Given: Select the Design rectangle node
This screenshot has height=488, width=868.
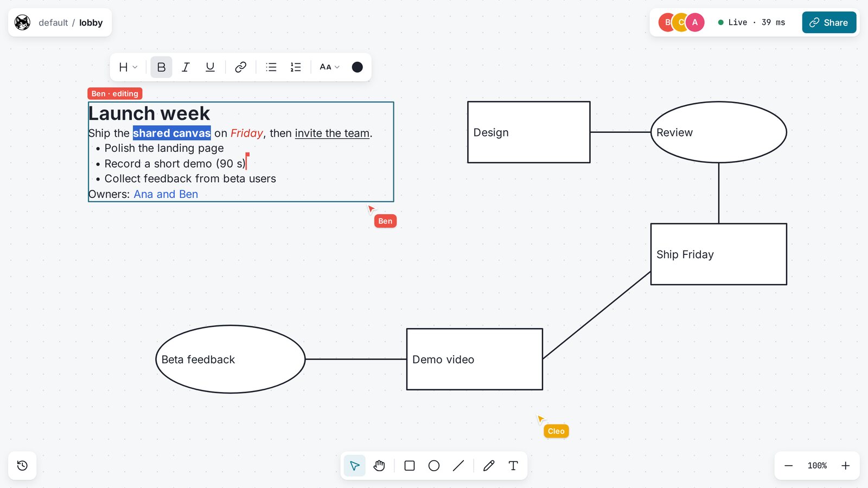Looking at the screenshot, I should pyautogui.click(x=529, y=132).
